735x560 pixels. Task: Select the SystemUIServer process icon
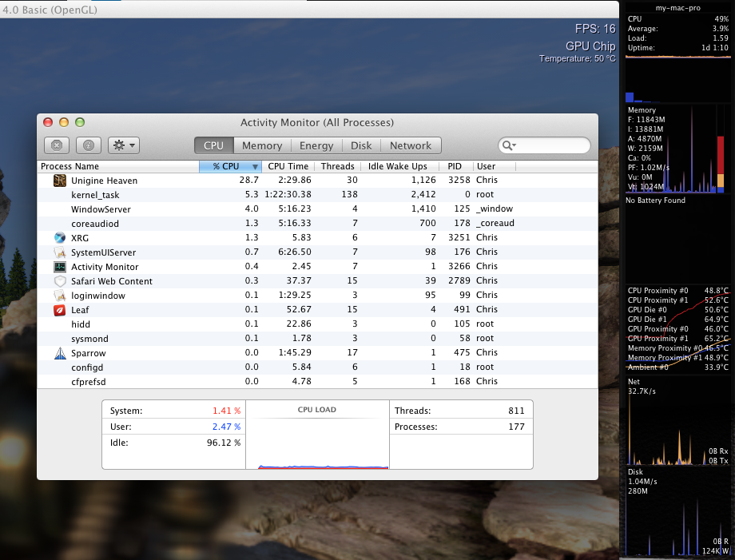point(60,252)
